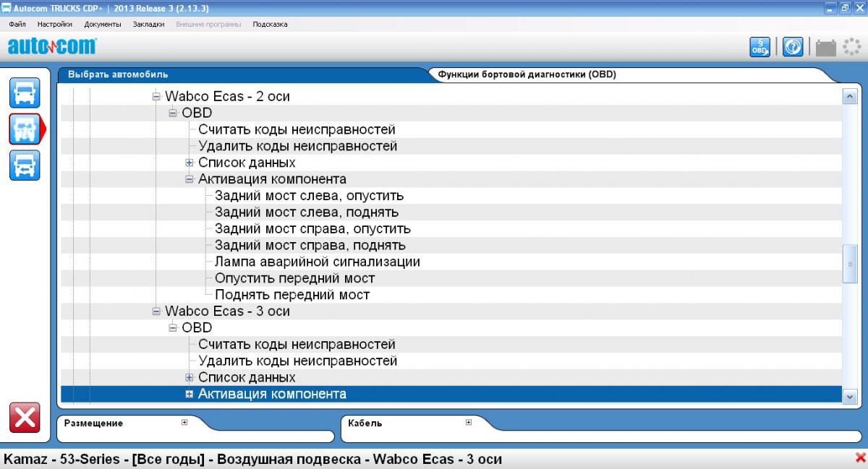Click the large red X exit button
The image size is (868, 469).
click(25, 418)
